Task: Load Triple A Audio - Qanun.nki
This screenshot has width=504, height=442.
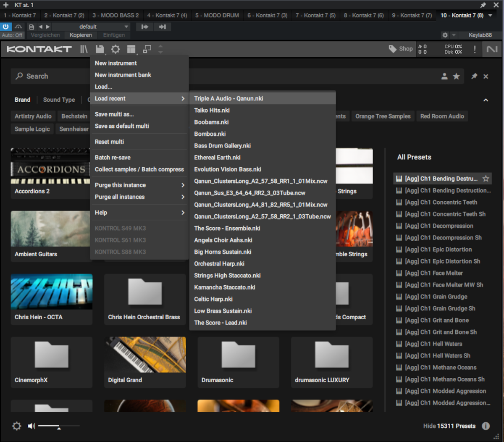Action: pyautogui.click(x=262, y=99)
